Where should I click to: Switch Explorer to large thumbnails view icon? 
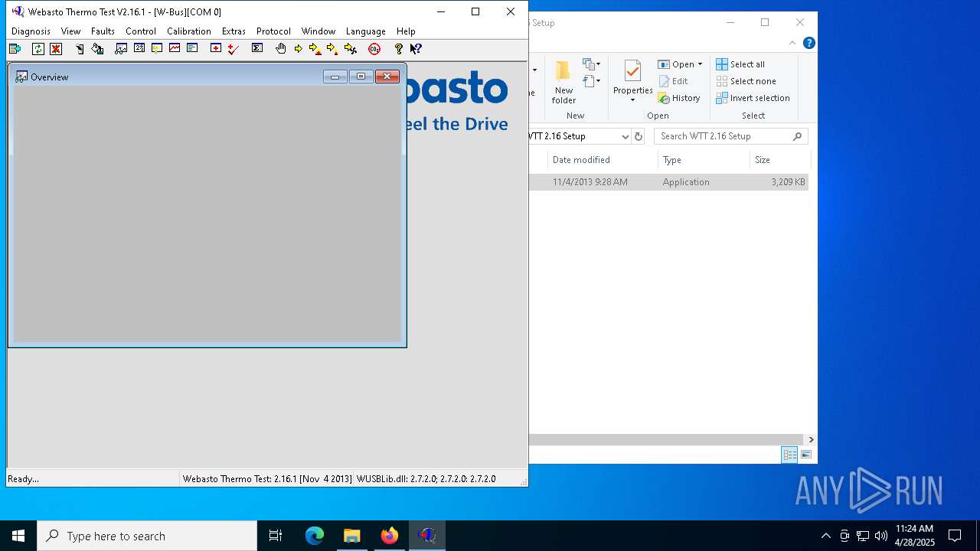click(x=806, y=455)
